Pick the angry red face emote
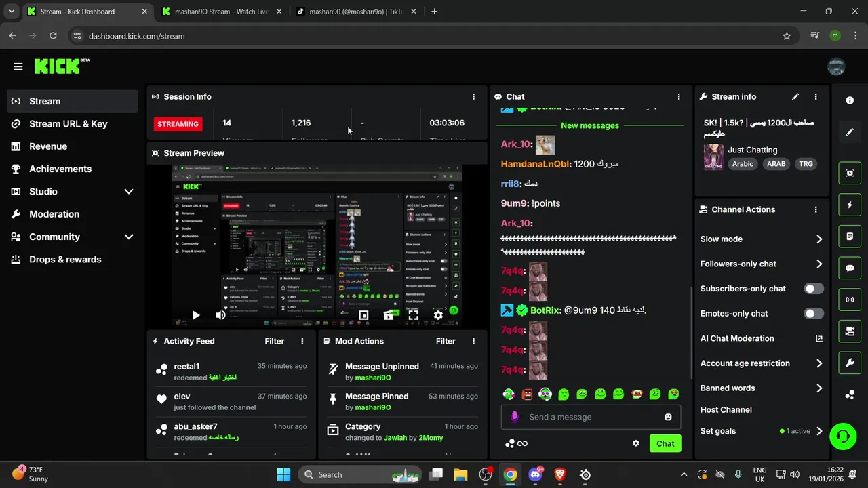The width and height of the screenshot is (868, 488). (527, 394)
